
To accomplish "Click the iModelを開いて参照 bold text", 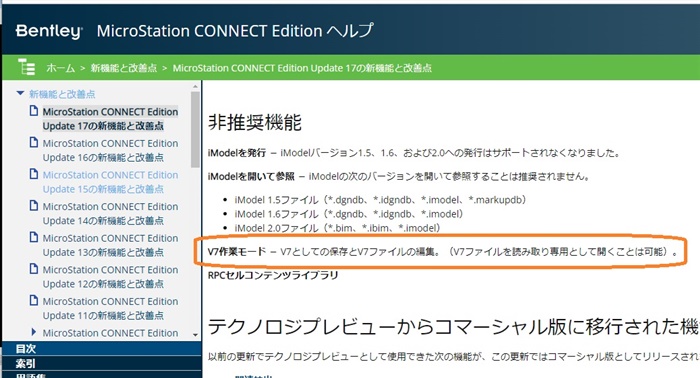I will pos(251,177).
